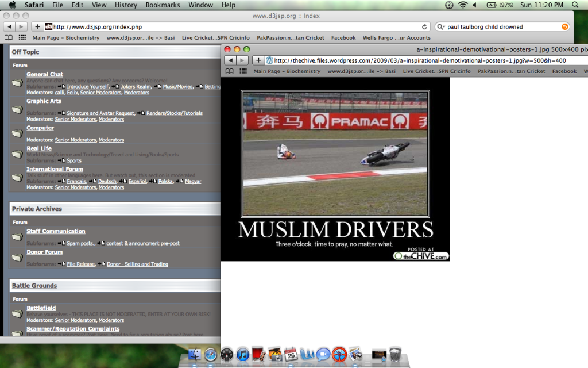Click the search dropdown magnifier in search field
The height and width of the screenshot is (368, 588).
click(441, 27)
